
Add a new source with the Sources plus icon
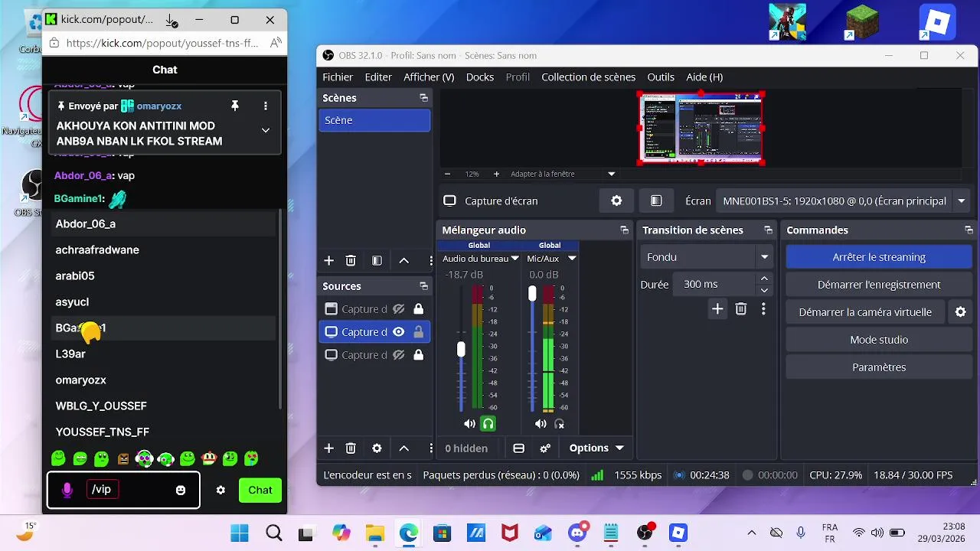point(328,448)
